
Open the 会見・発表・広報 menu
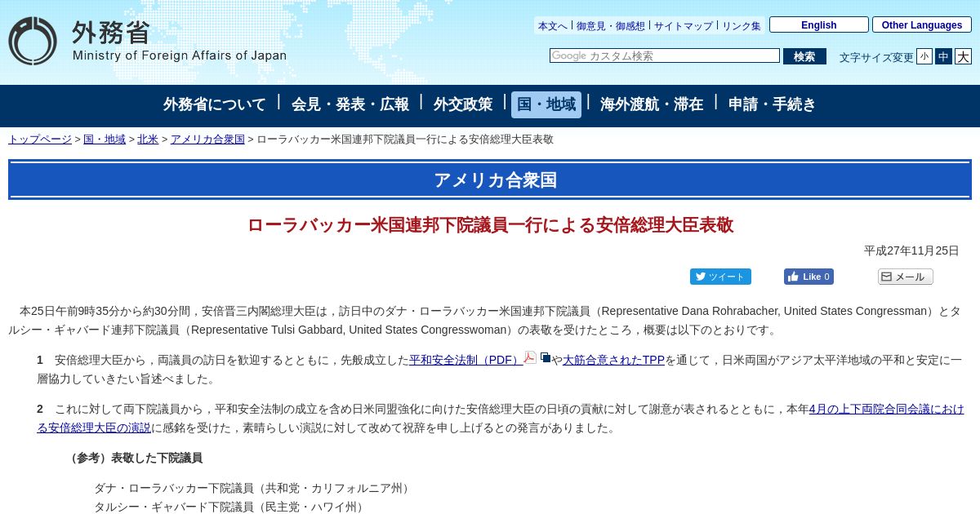(350, 104)
